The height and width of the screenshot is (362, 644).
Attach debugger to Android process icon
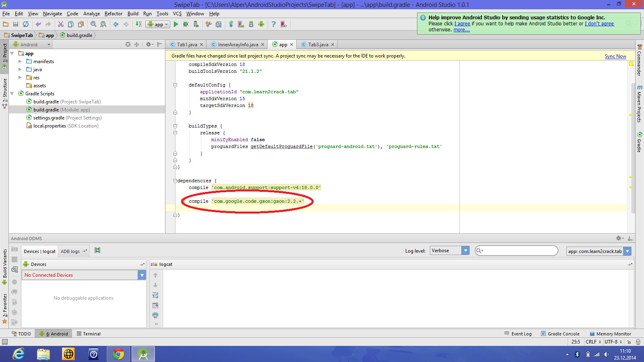click(x=196, y=24)
